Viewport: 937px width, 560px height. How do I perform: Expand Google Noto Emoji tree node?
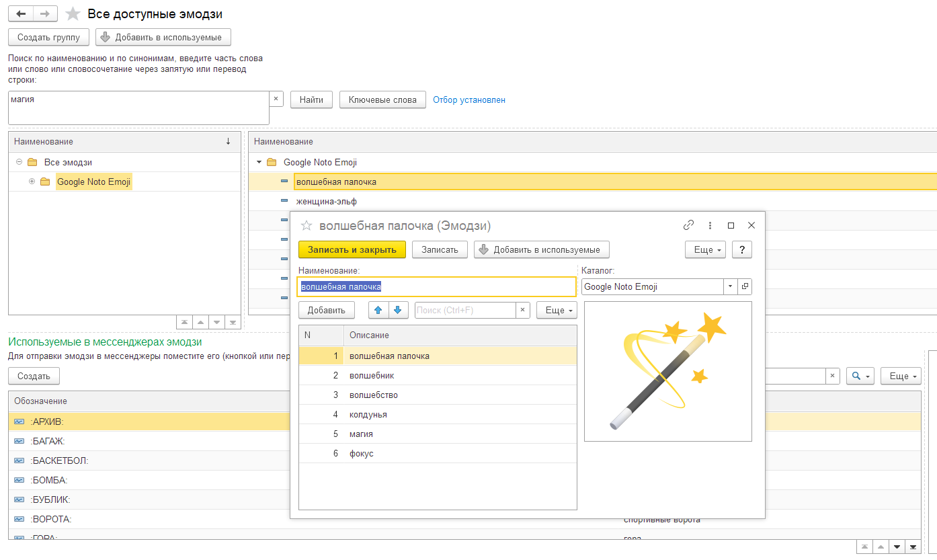tap(32, 182)
